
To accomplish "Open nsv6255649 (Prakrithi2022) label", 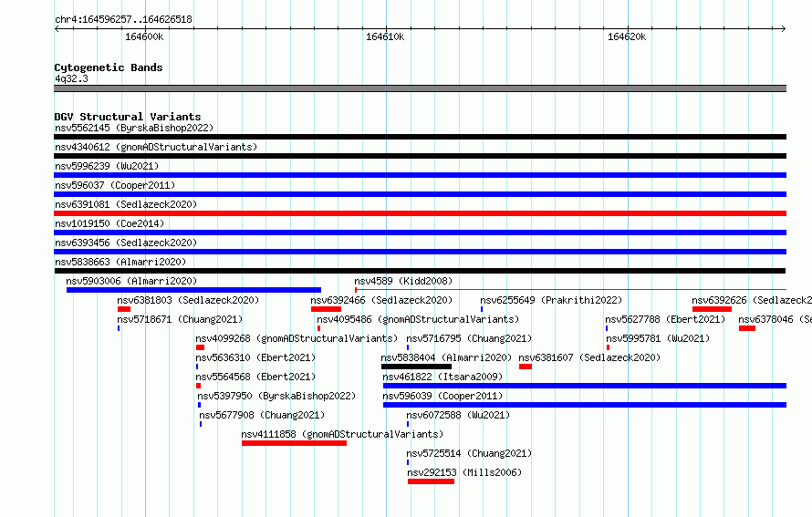I will pyautogui.click(x=551, y=300).
